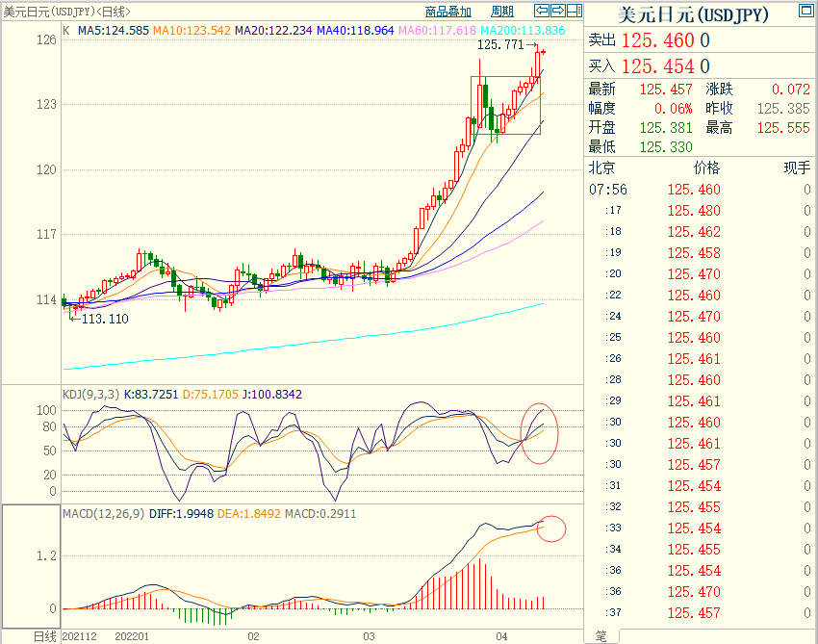Open the 商品叠加 overlay link
Viewport: 818px width, 644px height.
(448, 12)
